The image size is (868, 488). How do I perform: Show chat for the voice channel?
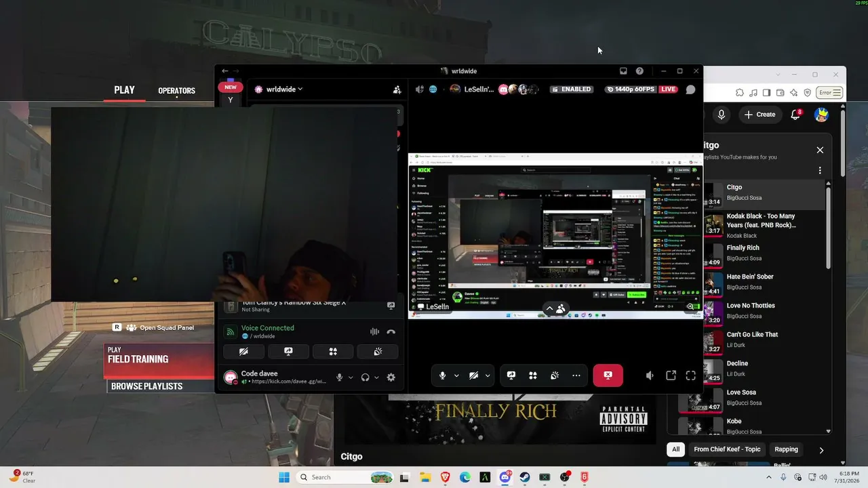click(690, 89)
